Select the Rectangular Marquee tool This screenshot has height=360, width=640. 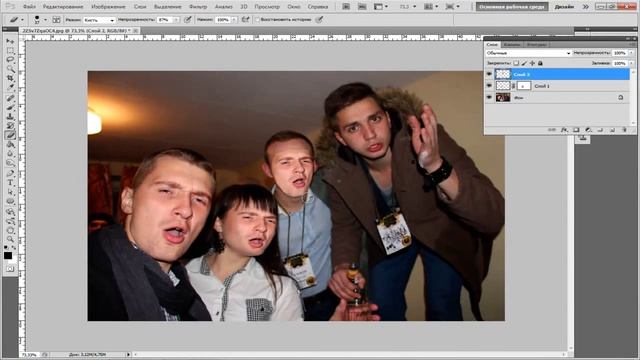[10, 51]
